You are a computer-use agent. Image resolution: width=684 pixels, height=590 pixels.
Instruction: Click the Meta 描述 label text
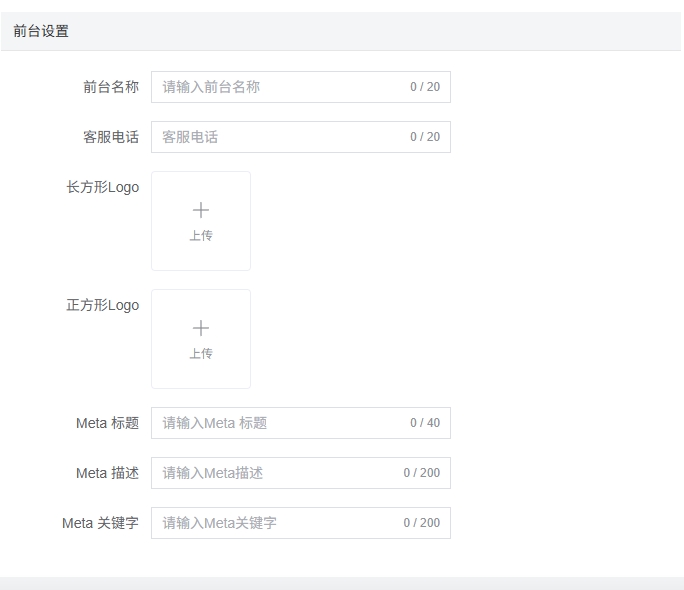(x=107, y=473)
